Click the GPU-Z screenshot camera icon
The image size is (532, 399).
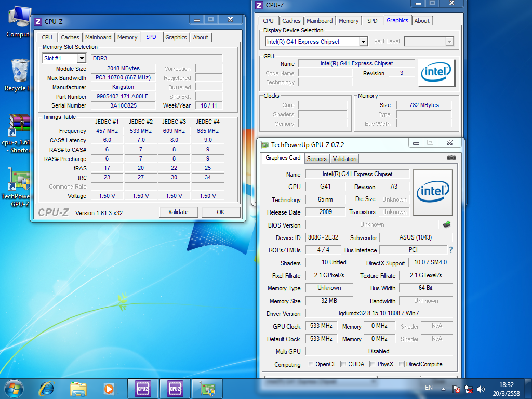point(451,158)
